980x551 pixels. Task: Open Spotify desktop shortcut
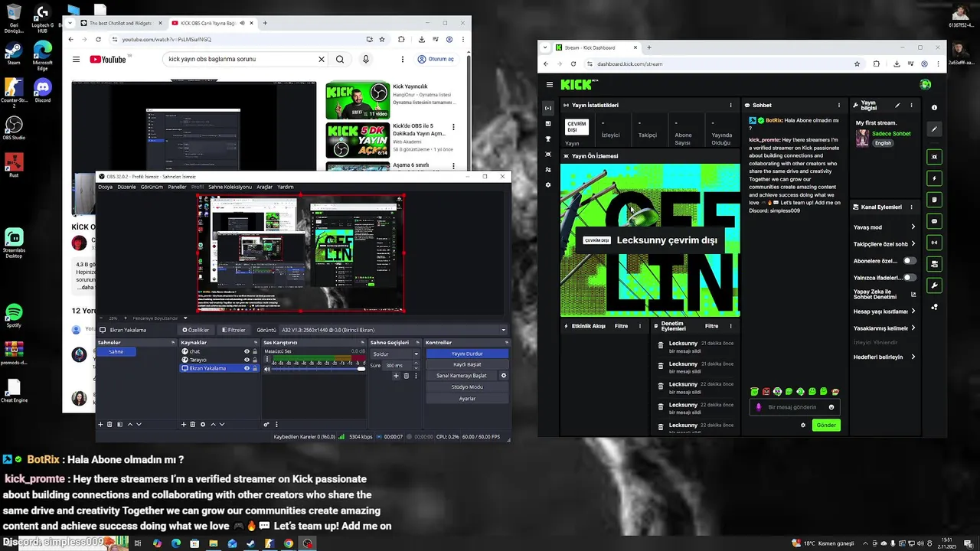click(14, 315)
